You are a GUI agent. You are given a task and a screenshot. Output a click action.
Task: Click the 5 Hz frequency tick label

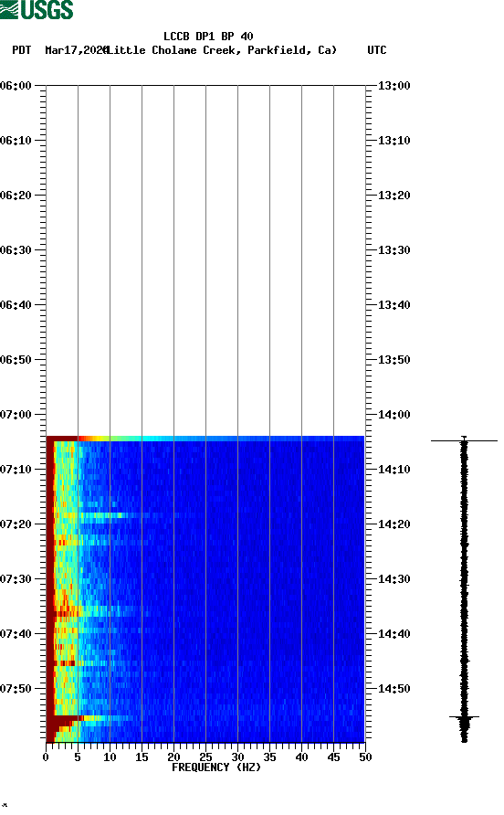[x=78, y=757]
